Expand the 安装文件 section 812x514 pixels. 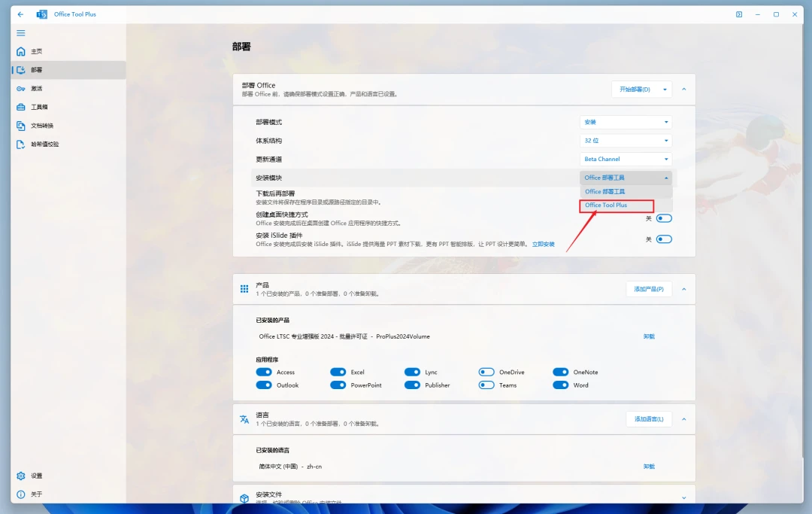(x=684, y=497)
